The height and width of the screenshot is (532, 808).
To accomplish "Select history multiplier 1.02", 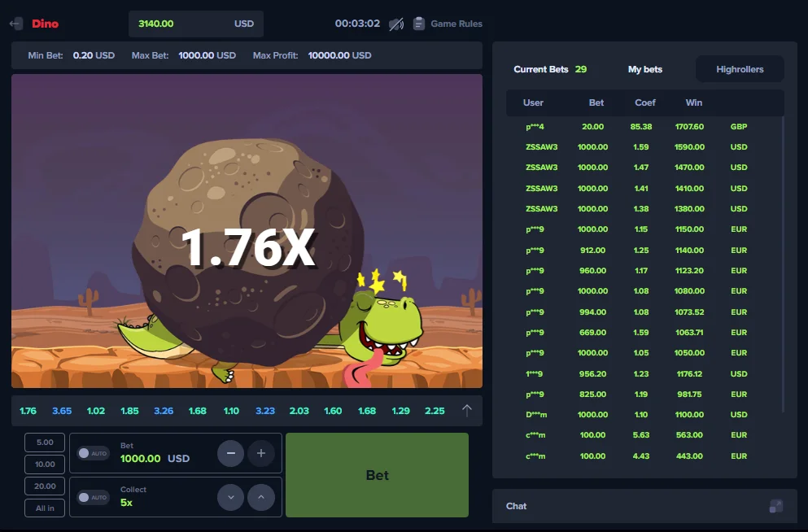I will pos(96,411).
